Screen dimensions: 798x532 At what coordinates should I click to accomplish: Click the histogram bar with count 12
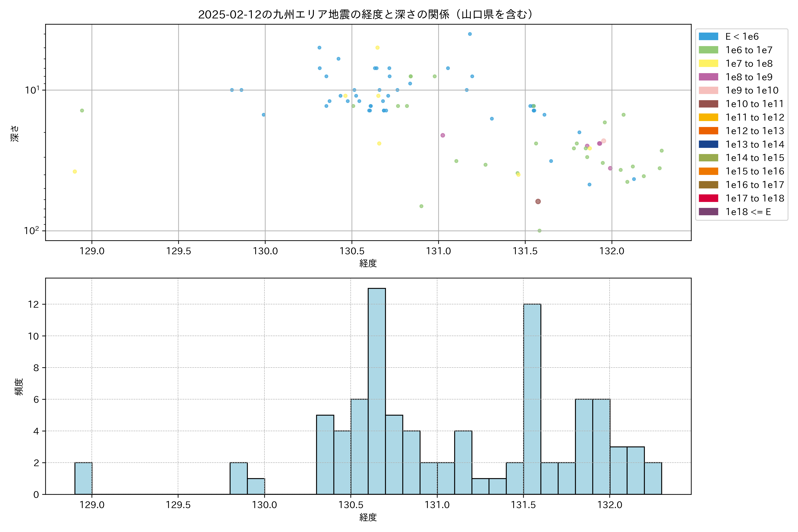[532, 399]
